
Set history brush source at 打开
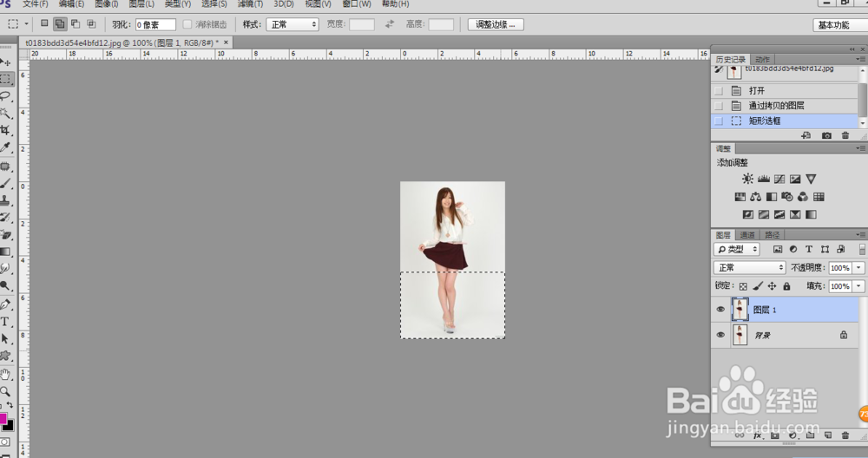pyautogui.click(x=719, y=91)
